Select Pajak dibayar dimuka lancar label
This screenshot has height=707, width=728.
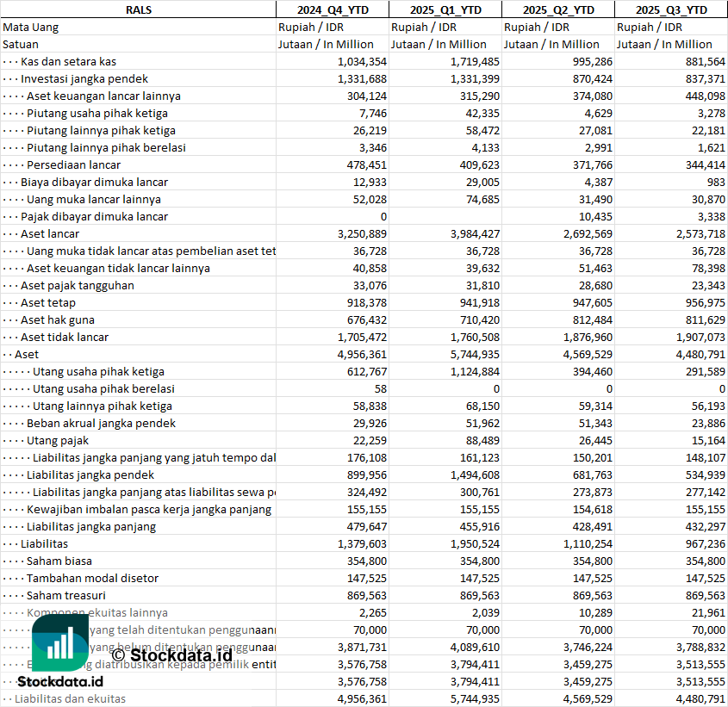click(x=94, y=216)
